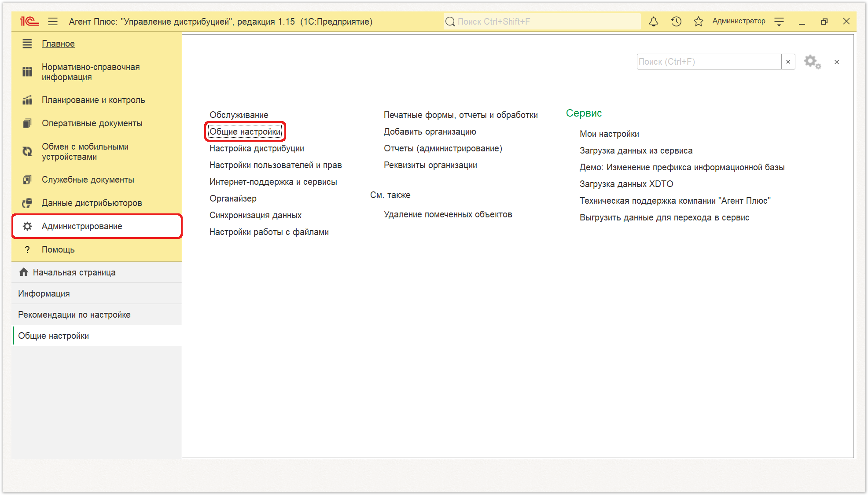Viewport: 868px width, 495px height.
Task: Open Загрузка данных XDTO link
Action: coord(626,184)
